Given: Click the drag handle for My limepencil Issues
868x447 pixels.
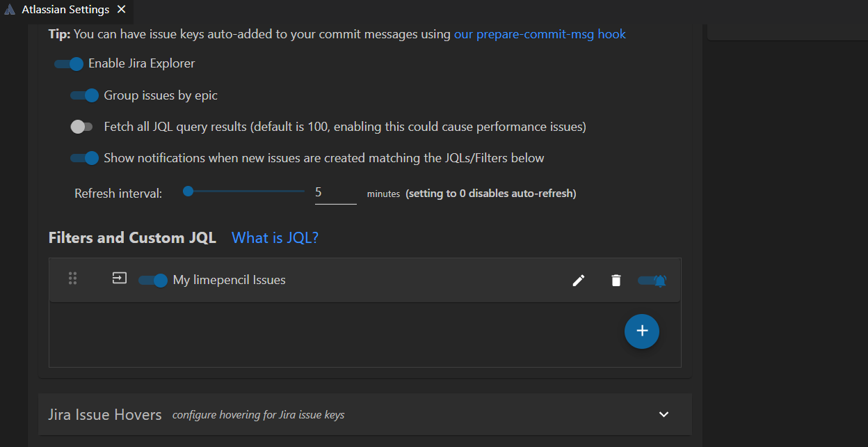Looking at the screenshot, I should [72, 279].
